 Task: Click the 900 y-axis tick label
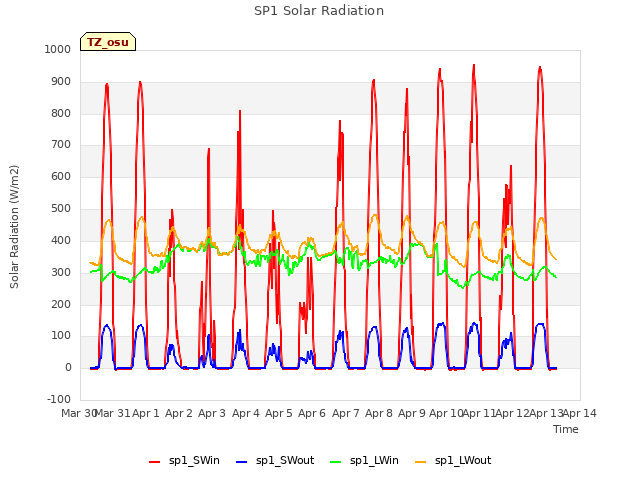click(x=61, y=82)
